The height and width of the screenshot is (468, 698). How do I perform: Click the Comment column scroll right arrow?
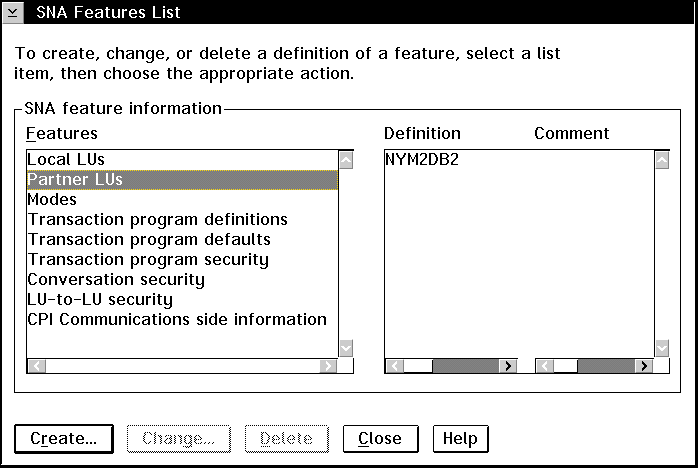click(644, 366)
